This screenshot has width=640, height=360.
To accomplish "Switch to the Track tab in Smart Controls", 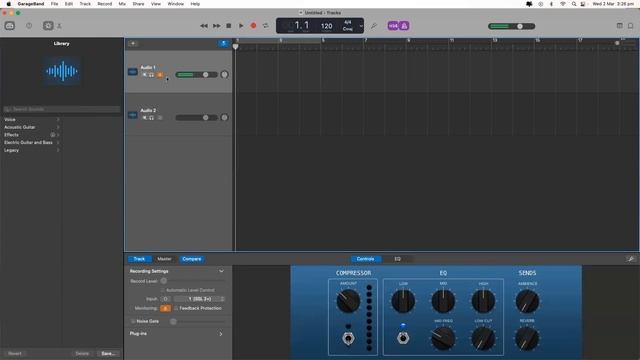I will [140, 259].
